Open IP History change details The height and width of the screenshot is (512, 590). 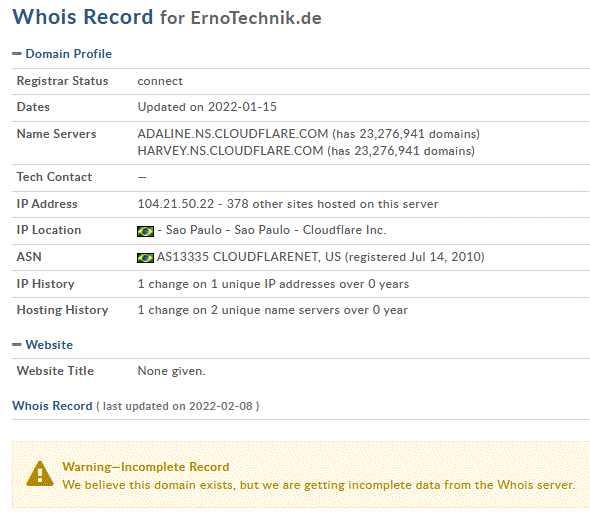(x=273, y=284)
